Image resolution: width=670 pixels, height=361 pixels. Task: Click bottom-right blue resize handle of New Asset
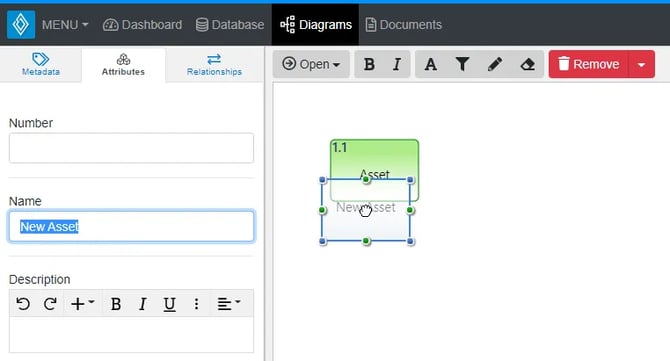click(x=410, y=241)
